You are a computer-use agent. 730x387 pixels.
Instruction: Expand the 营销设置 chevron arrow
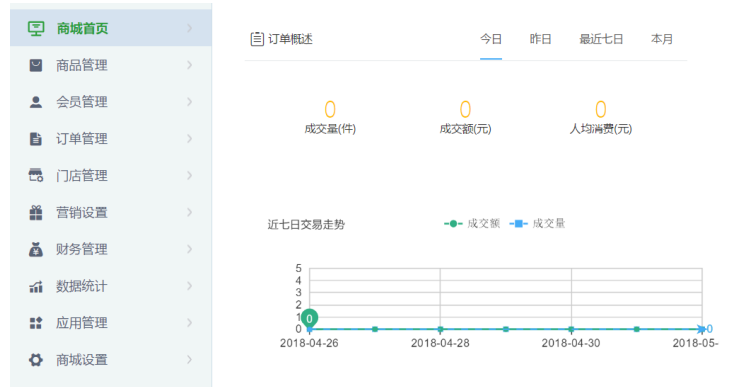coord(189,212)
